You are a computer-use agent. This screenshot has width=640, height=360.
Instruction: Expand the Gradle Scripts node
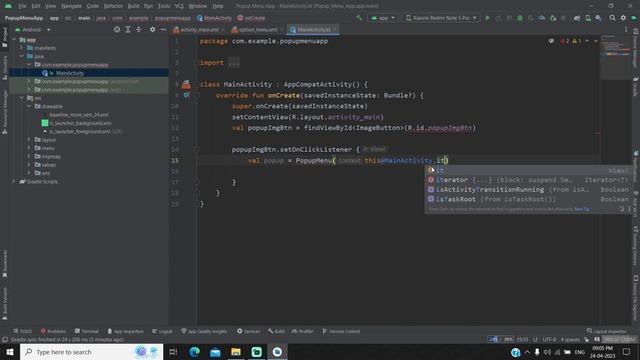(14, 181)
